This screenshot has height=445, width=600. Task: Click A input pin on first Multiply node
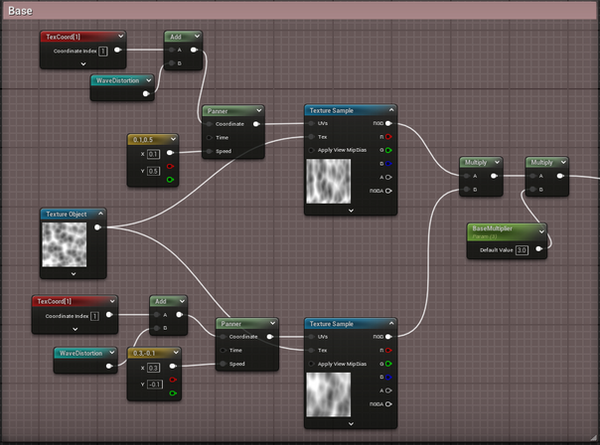pos(466,176)
